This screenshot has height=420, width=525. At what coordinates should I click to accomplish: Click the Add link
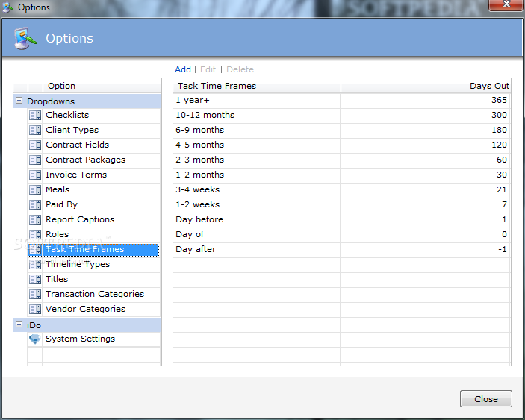click(x=183, y=69)
